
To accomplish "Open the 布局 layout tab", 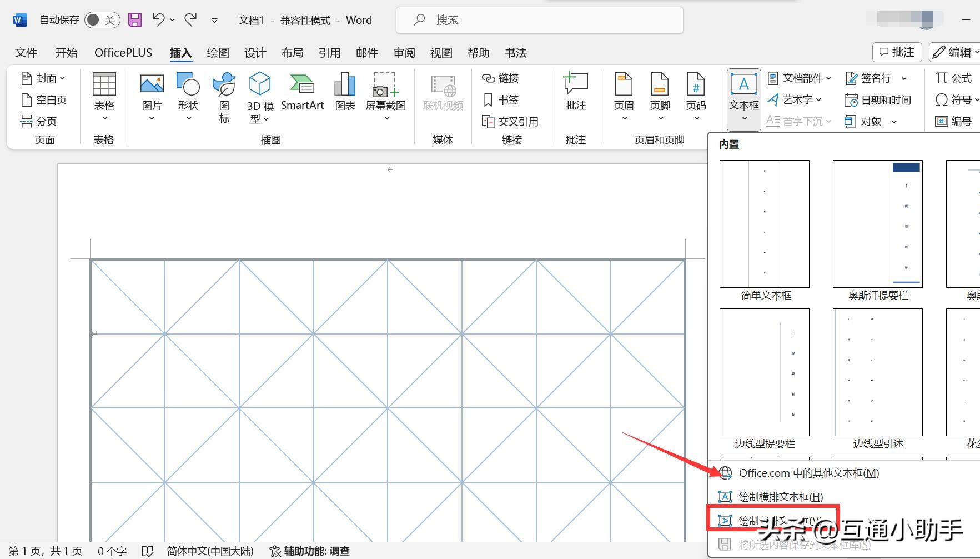I will 292,53.
